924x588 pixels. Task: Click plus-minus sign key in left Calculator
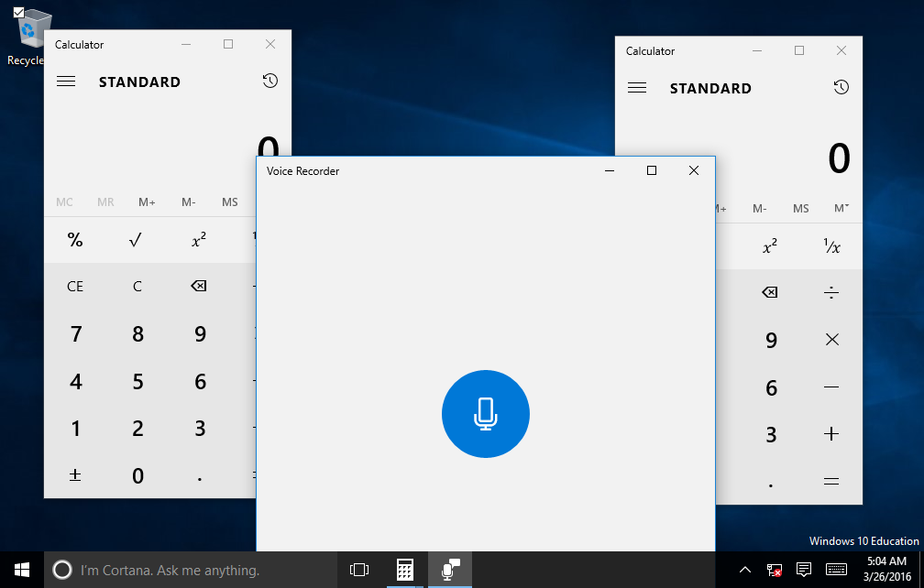(75, 475)
